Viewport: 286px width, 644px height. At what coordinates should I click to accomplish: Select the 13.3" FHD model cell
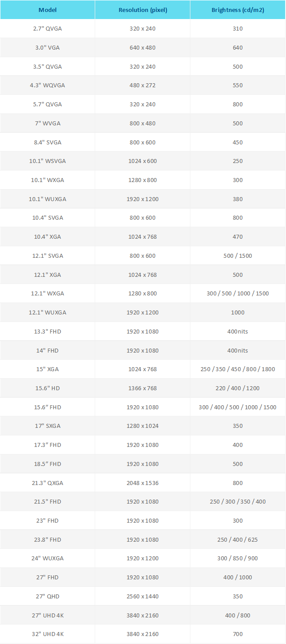click(47, 332)
